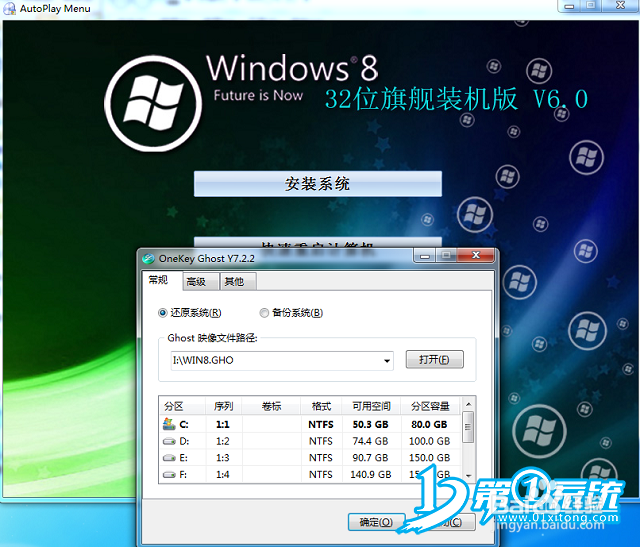Click the partition list scroll up arrow
Image resolution: width=640 pixels, height=547 pixels.
pyautogui.click(x=469, y=404)
